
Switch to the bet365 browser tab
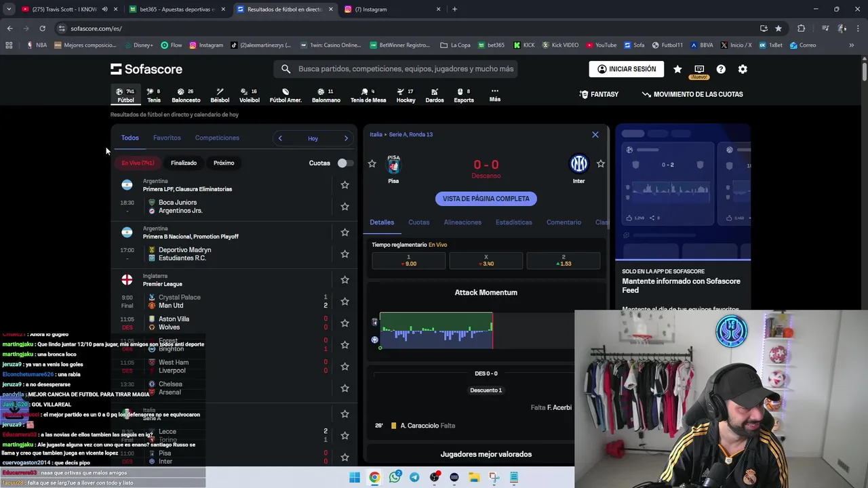[x=176, y=9]
